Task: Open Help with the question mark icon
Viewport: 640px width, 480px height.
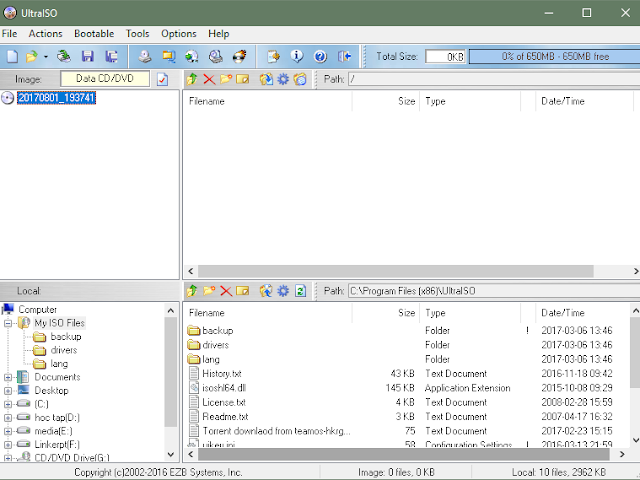Action: point(320,56)
